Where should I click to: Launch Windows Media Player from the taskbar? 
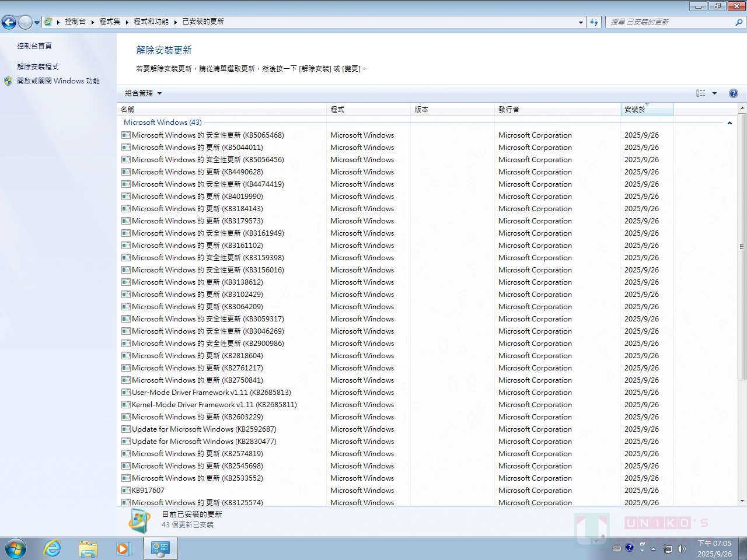coord(123,549)
